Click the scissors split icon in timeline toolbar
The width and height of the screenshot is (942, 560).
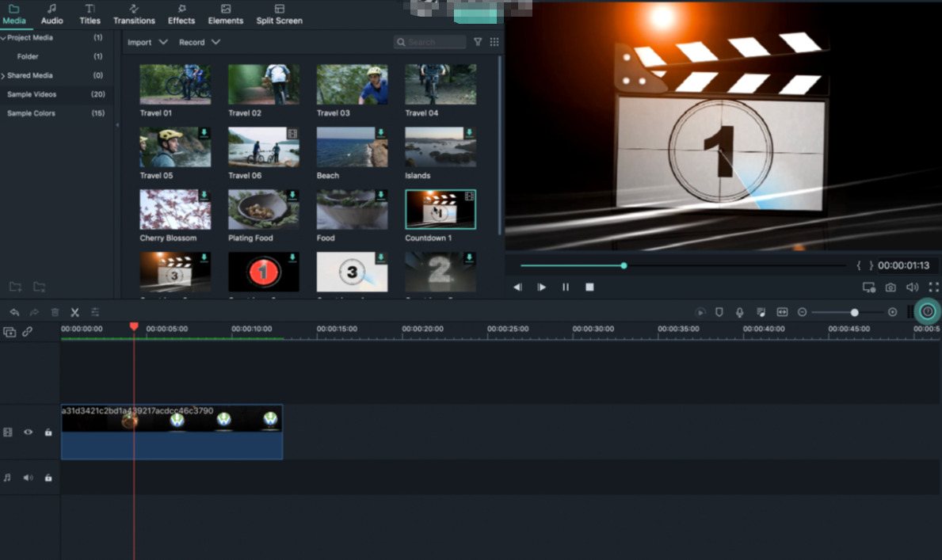[74, 313]
